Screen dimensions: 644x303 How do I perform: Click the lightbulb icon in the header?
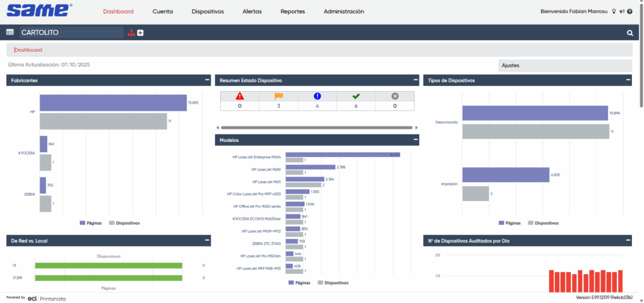tap(614, 11)
